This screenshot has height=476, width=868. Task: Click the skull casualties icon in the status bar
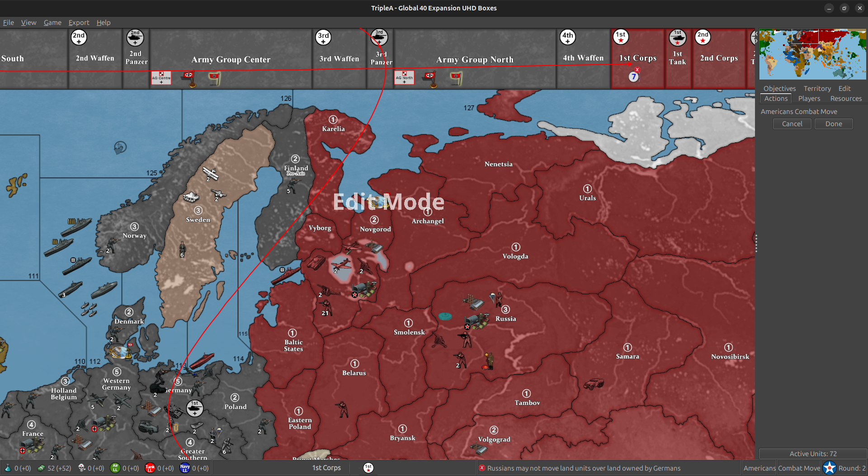click(80, 468)
